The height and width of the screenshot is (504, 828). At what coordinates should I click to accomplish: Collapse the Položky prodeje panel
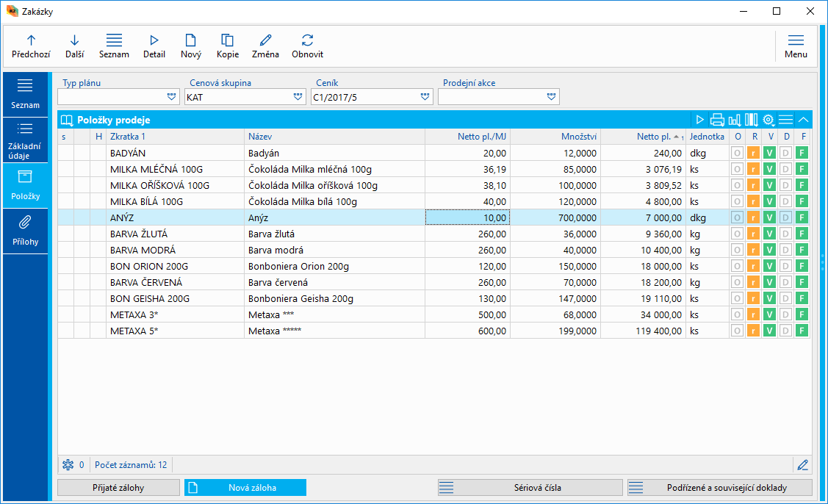804,120
